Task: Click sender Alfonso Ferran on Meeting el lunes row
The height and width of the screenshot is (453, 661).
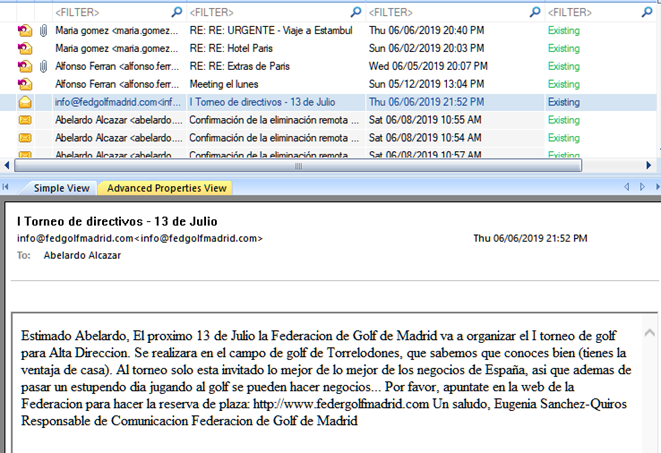Action: pos(117,84)
